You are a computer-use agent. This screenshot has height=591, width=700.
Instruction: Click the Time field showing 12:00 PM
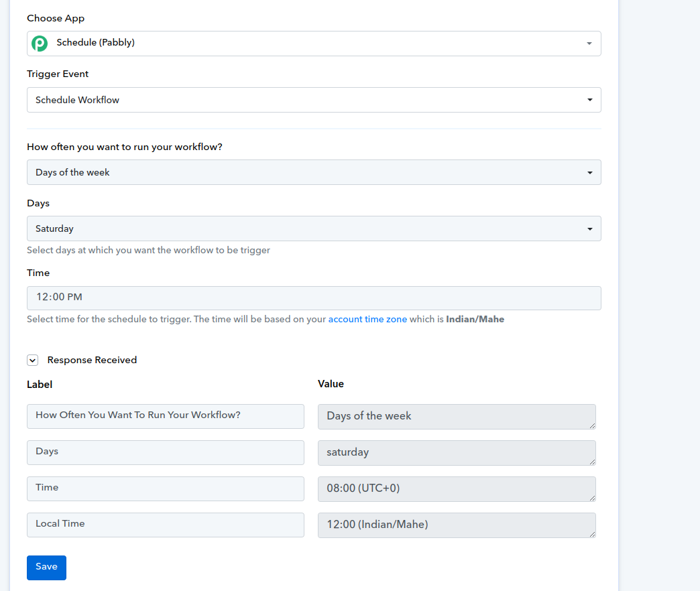[314, 298]
